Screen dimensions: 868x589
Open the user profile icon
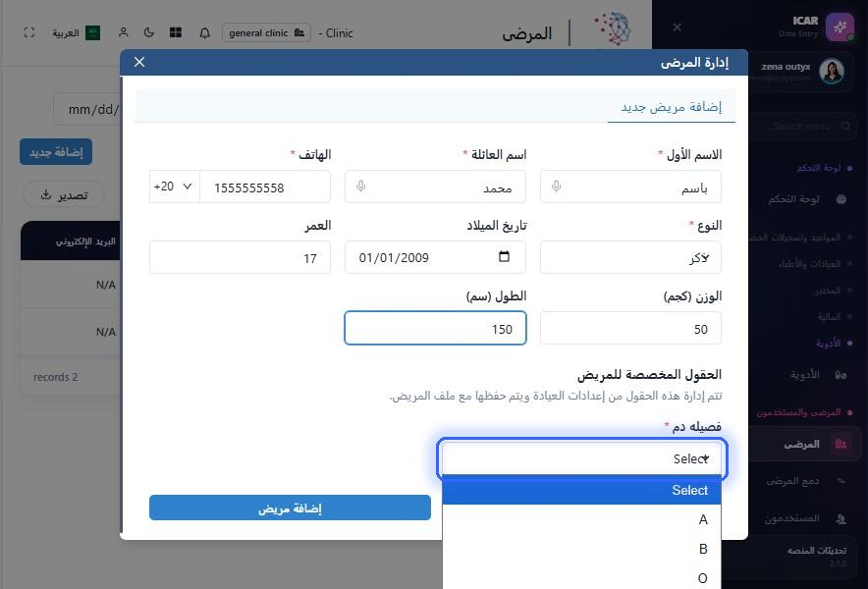point(124,32)
